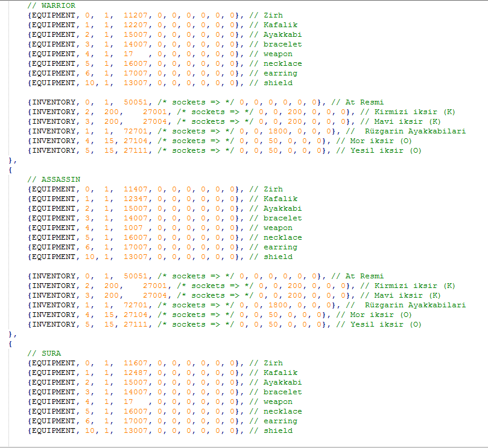Click "// necklace" comment in the Sura block
This screenshot has width=488, height=448.
point(276,411)
